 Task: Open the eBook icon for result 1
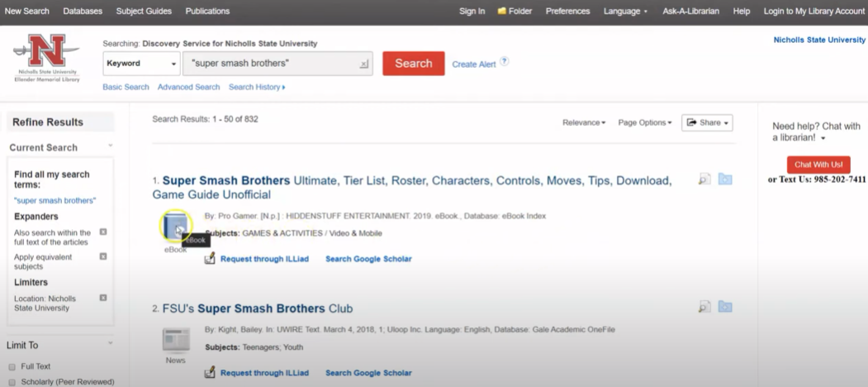click(175, 227)
